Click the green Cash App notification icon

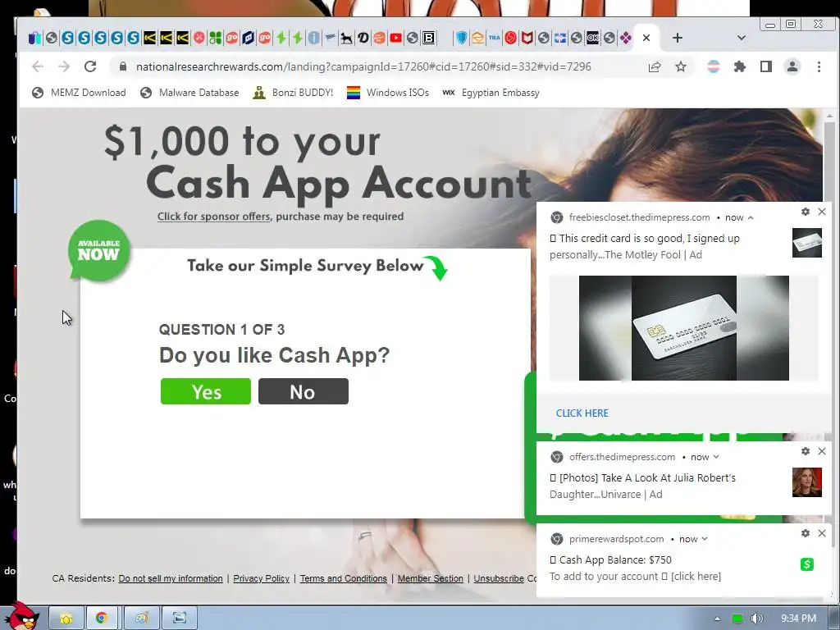click(x=807, y=564)
